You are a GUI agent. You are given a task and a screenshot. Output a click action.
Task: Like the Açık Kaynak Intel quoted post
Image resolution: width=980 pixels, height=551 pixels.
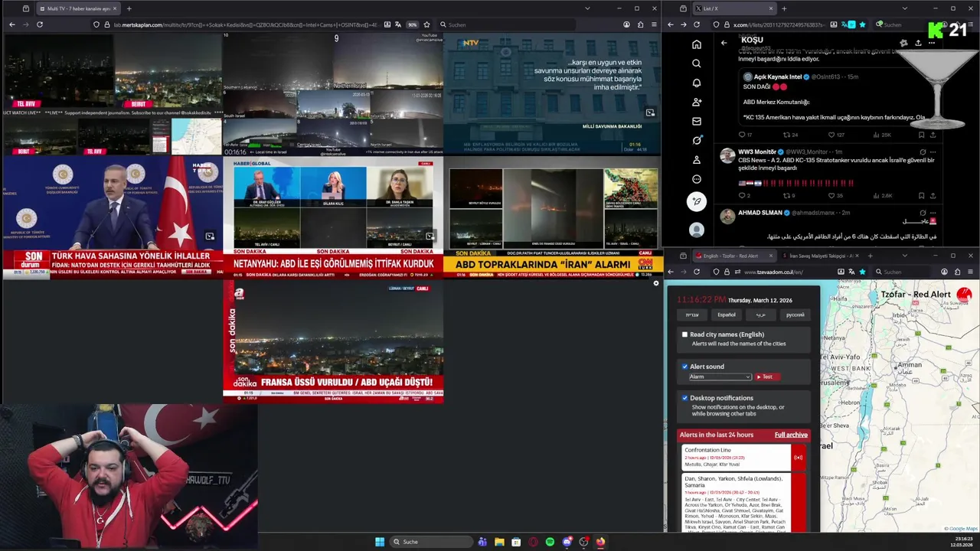pos(831,135)
